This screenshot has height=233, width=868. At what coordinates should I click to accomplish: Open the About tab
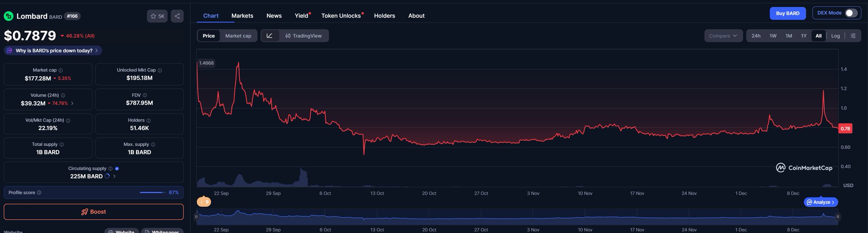pyautogui.click(x=416, y=16)
